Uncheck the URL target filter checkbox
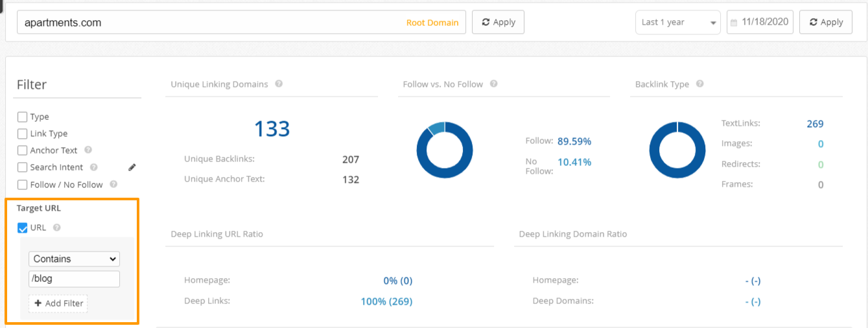This screenshot has width=868, height=328. point(22,228)
